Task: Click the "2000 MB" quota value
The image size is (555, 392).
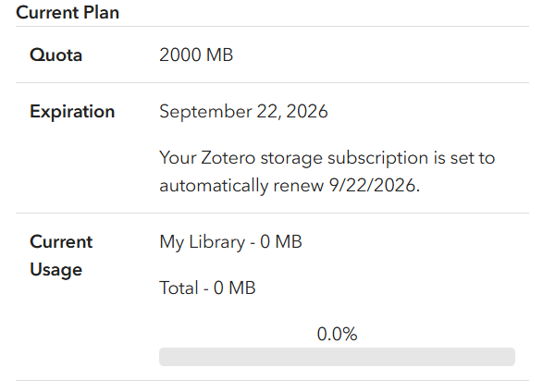Action: pyautogui.click(x=196, y=55)
